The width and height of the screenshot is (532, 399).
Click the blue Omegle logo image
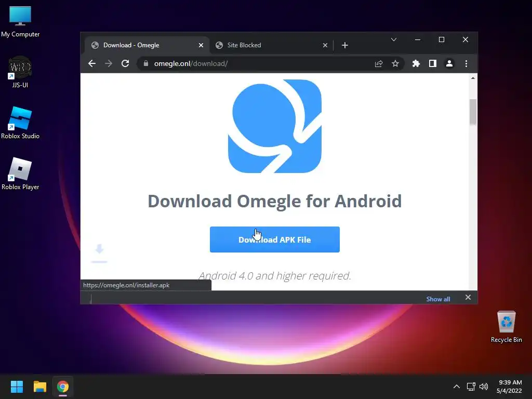tap(274, 126)
